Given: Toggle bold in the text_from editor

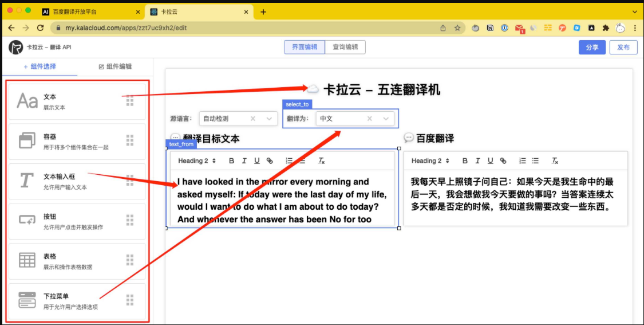Looking at the screenshot, I should point(231,161).
